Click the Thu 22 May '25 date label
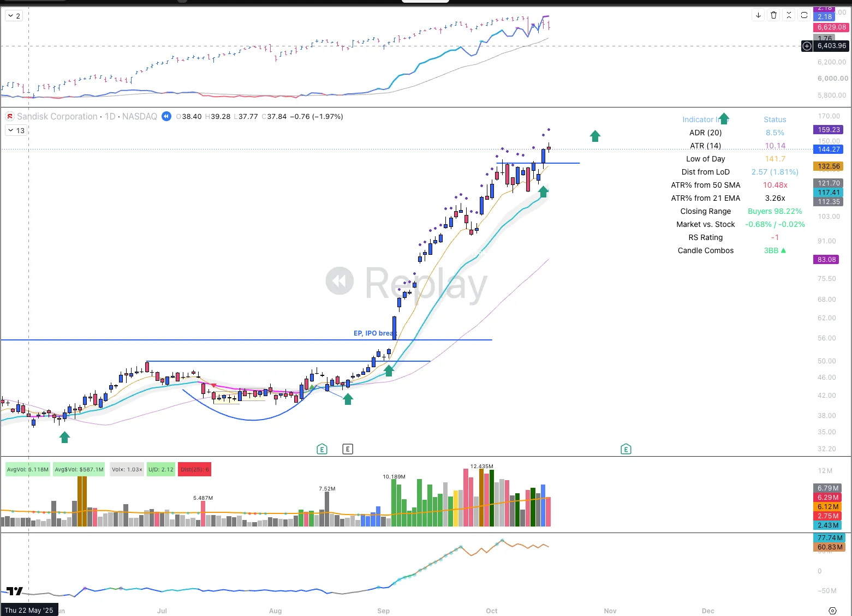Screen dimensions: 852x616 tap(29, 610)
